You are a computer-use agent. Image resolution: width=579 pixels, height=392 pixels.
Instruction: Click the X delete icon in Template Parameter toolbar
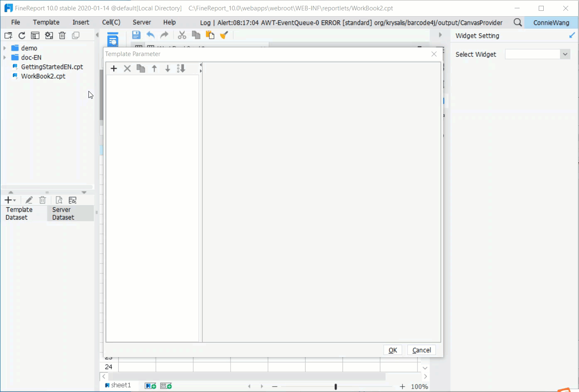[127, 69]
